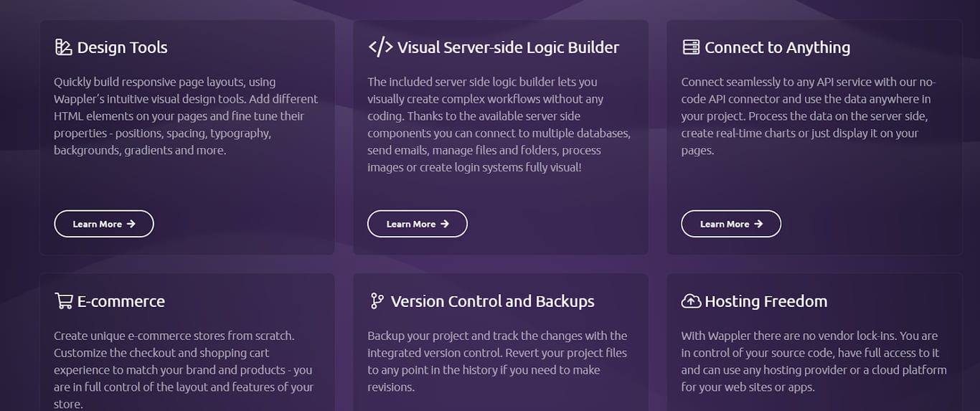The height and width of the screenshot is (411, 980).
Task: Open Learn More under Connect to Anything
Action: [731, 224]
